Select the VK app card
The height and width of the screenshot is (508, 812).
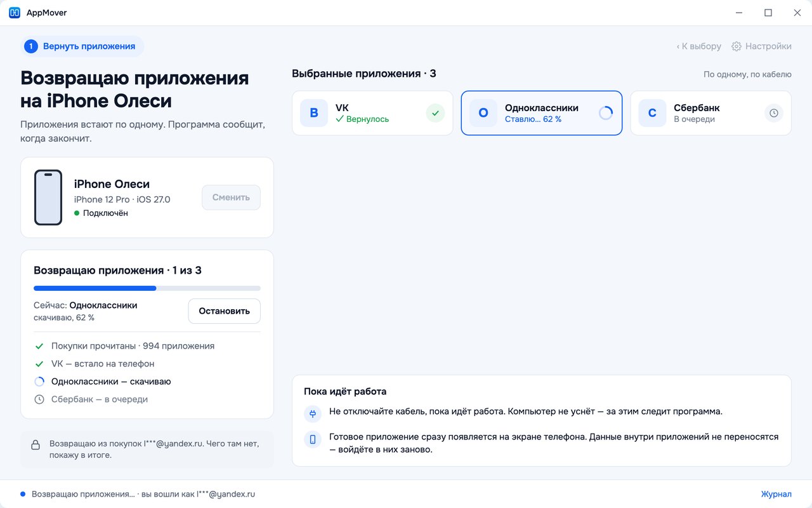tap(372, 113)
